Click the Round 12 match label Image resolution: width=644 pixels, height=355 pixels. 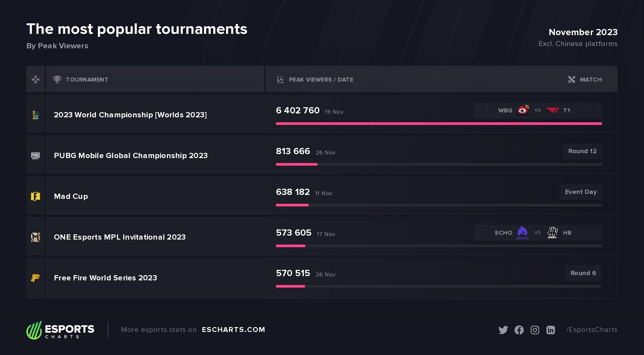[x=582, y=151]
